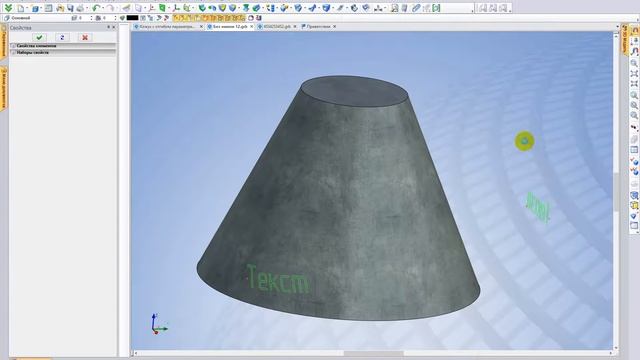Viewport: 640px width, 360px height.
Task: Close the Свойства panel
Action: click(x=114, y=27)
